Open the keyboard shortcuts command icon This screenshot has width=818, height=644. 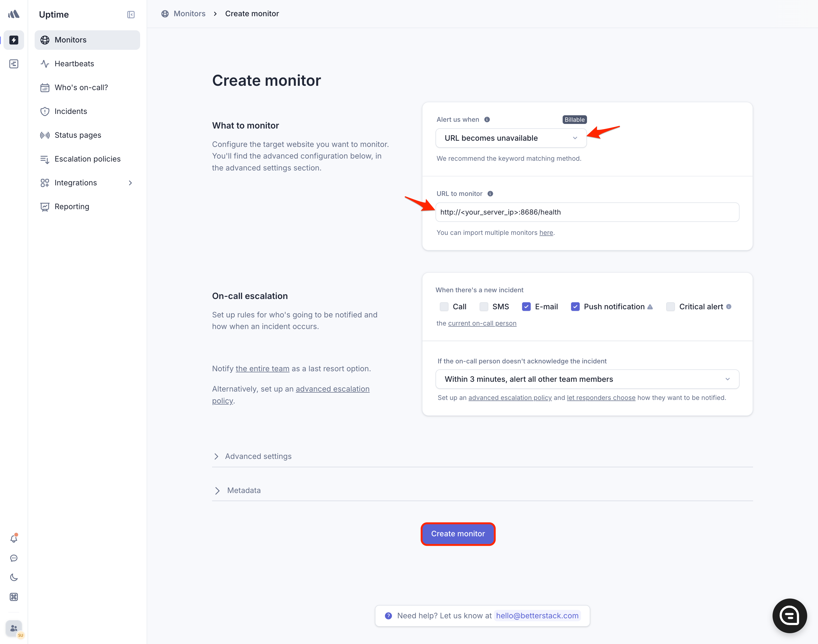14,597
